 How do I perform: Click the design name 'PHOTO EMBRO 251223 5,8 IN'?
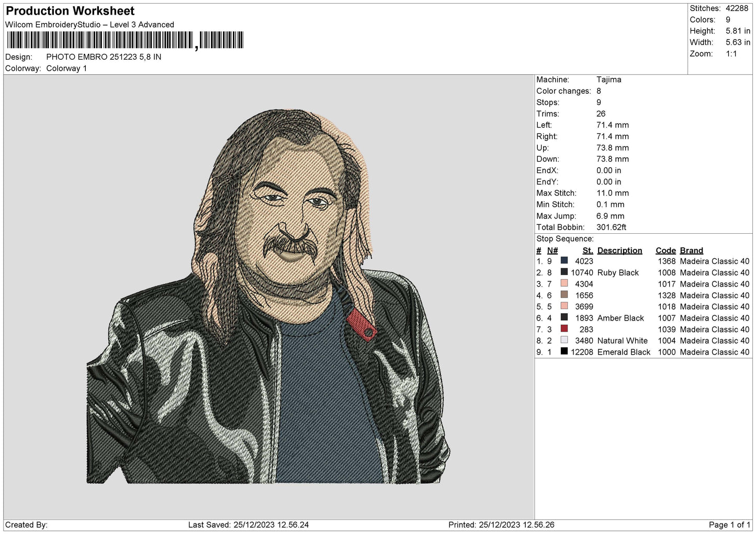(x=104, y=57)
